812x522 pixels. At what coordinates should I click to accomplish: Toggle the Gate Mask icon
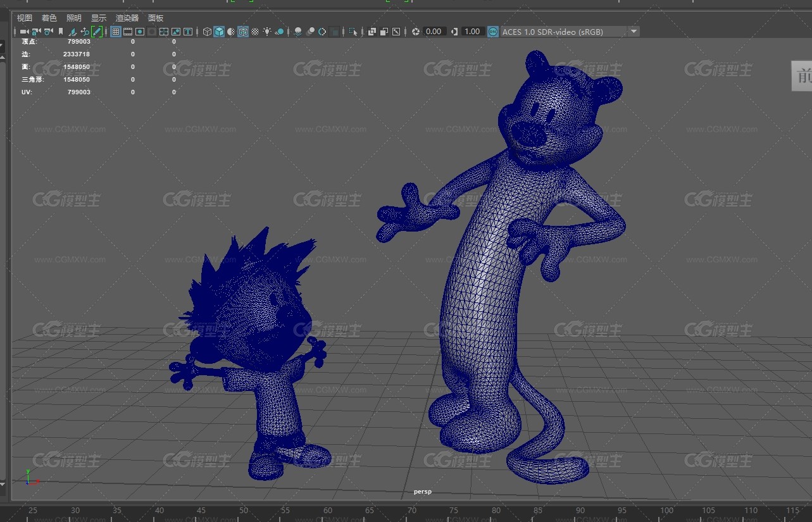[x=152, y=32]
